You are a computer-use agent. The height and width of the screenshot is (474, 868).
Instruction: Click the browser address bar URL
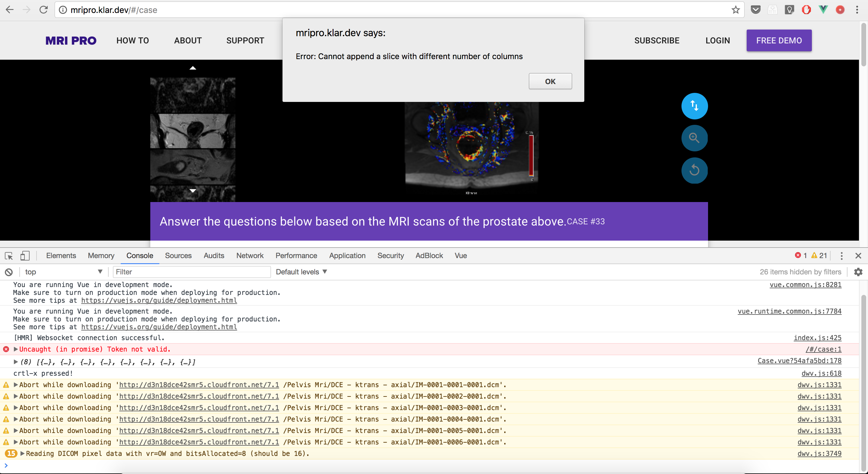click(114, 10)
